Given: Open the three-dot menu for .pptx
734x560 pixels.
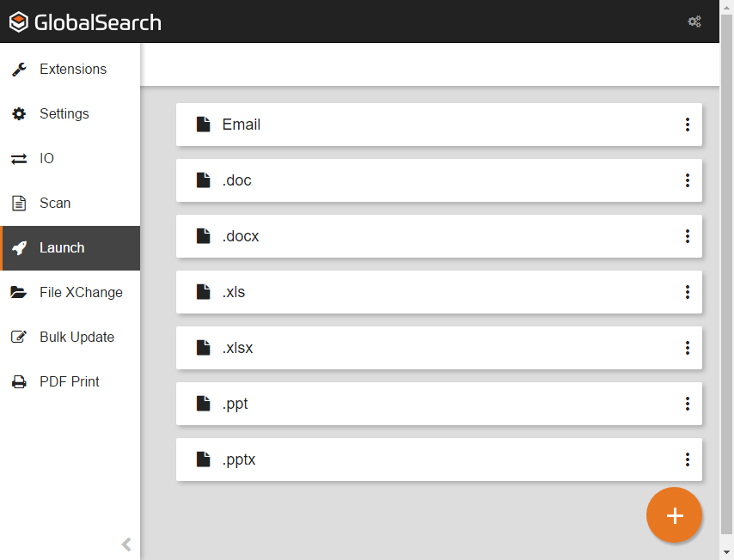Looking at the screenshot, I should [x=688, y=460].
